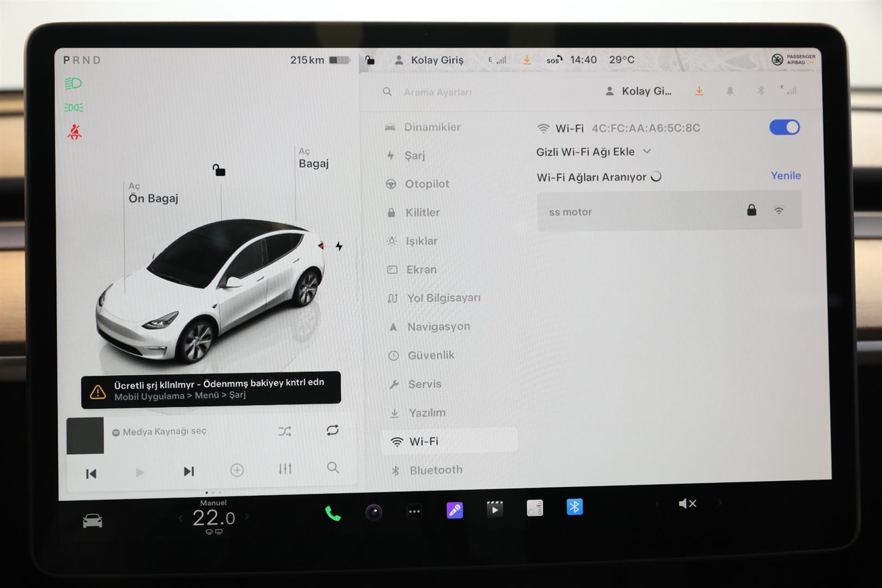This screenshot has width=882, height=588.
Task: Tap the orange download icon in status bar
Action: pyautogui.click(x=527, y=60)
